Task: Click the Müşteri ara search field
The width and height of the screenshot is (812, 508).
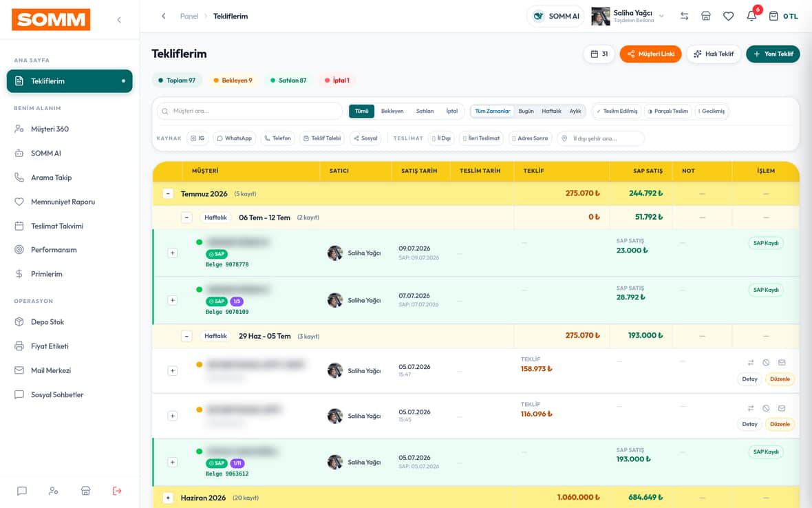Action: click(x=250, y=111)
